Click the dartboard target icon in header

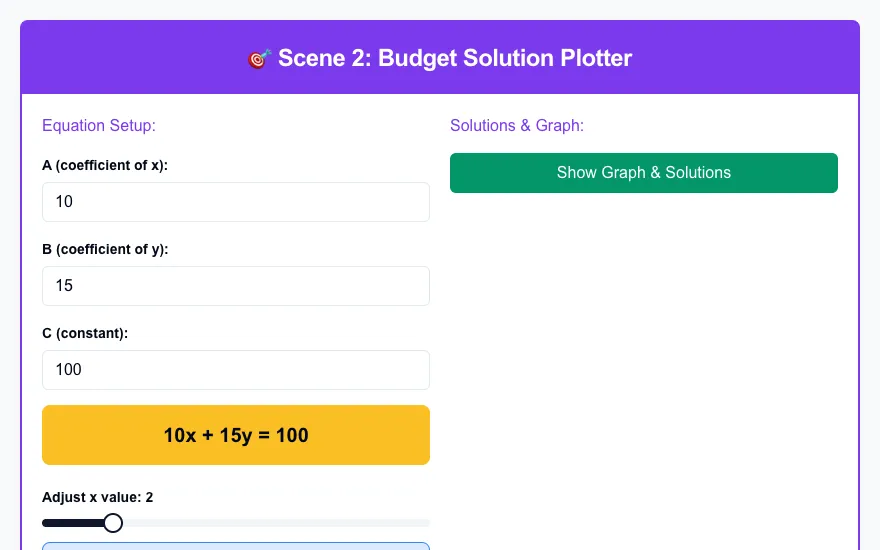click(259, 58)
